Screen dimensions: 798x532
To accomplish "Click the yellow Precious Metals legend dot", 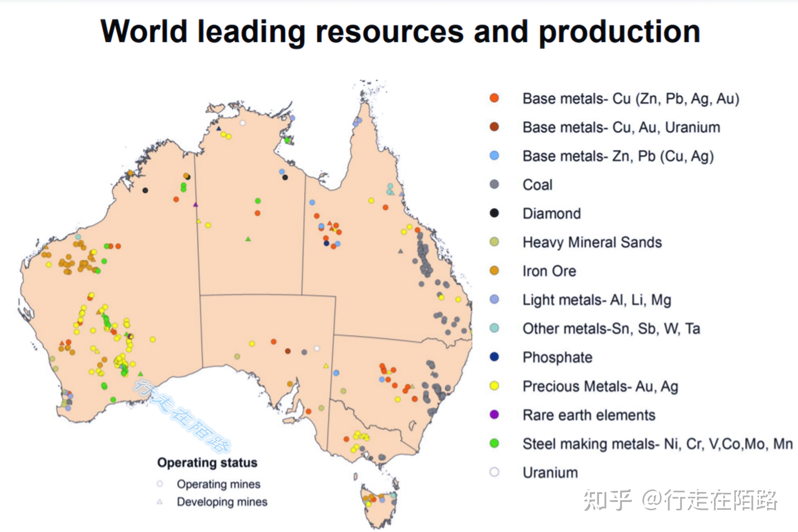I will pos(494,386).
